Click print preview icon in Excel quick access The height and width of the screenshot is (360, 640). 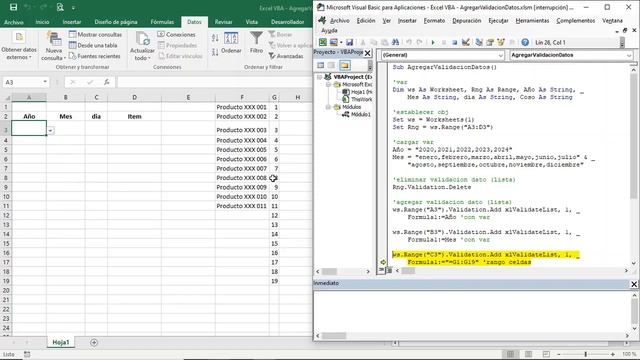60,7
